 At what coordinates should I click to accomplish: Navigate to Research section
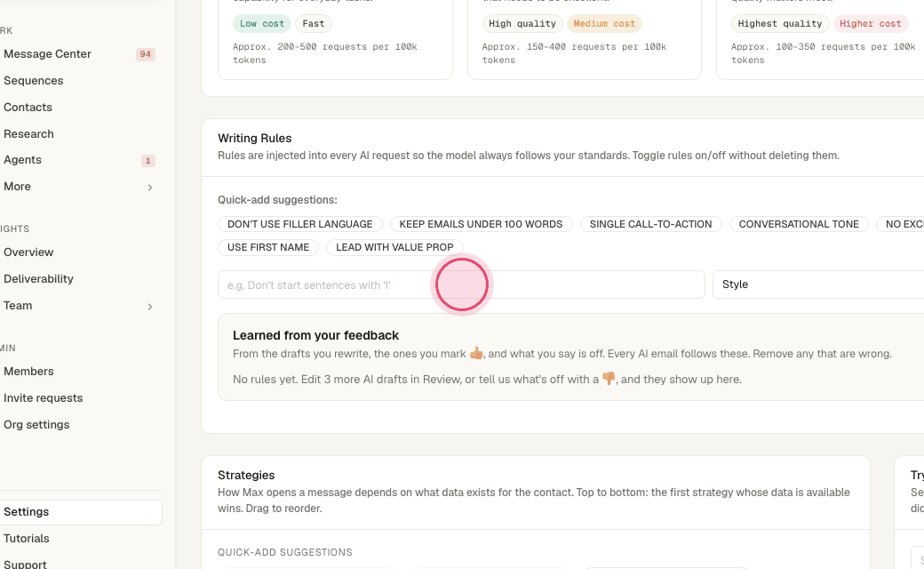pos(28,134)
